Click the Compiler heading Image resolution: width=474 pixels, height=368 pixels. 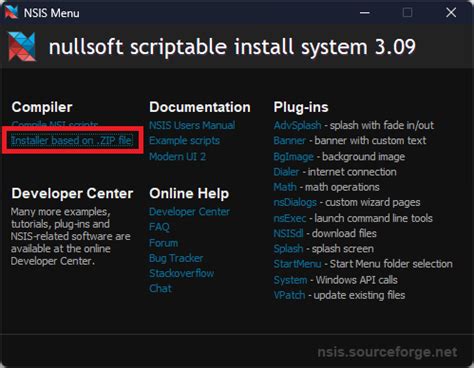42,107
